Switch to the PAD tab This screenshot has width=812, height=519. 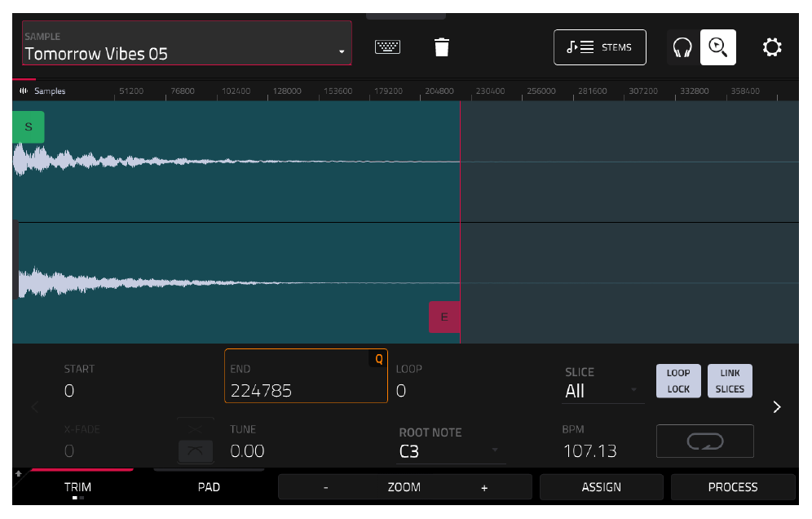click(209, 487)
